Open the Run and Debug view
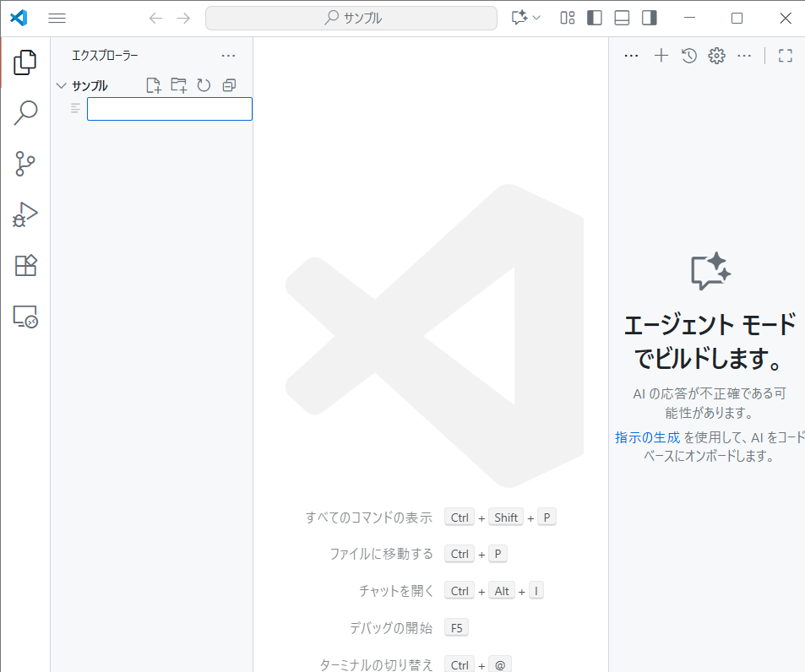This screenshot has width=805, height=672. [x=25, y=214]
